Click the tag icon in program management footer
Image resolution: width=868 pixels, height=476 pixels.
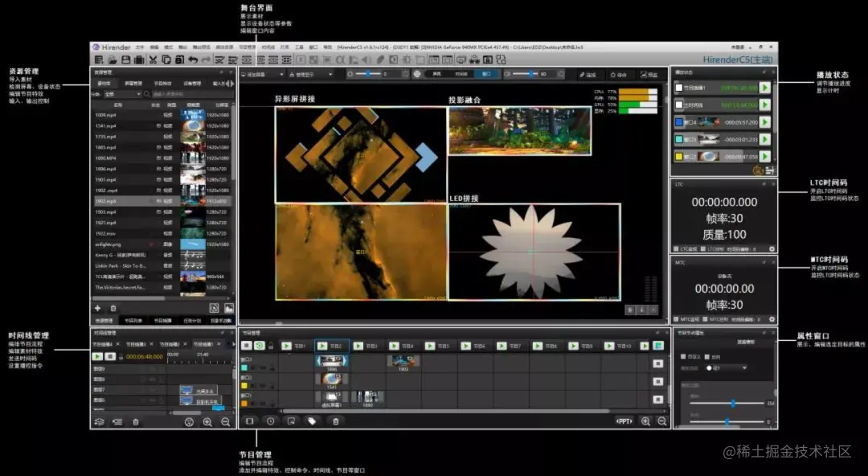[312, 421]
